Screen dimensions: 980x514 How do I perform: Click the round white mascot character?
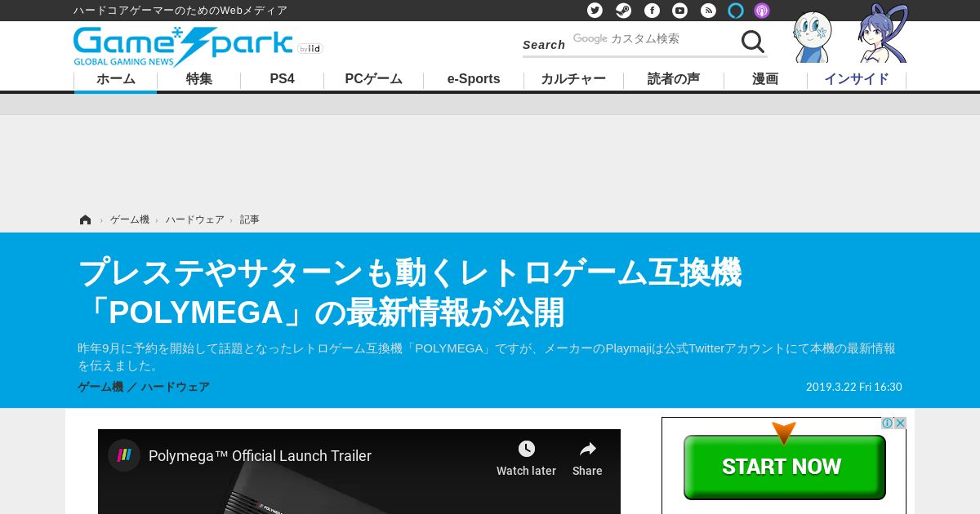point(813,38)
